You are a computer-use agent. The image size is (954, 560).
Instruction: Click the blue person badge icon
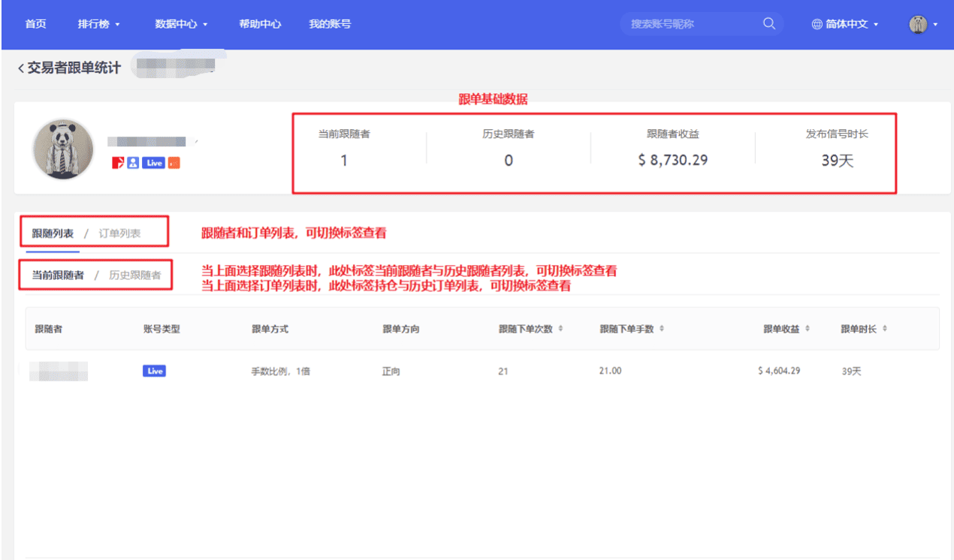tap(132, 163)
